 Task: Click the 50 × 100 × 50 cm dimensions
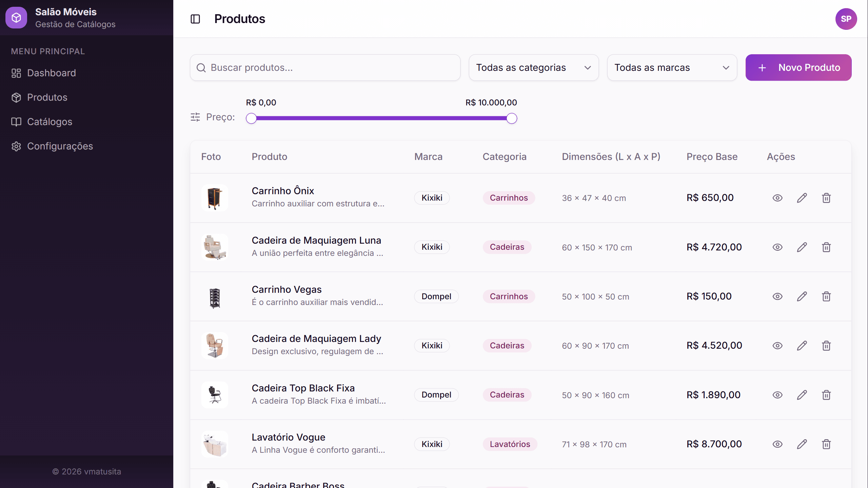coord(595,297)
